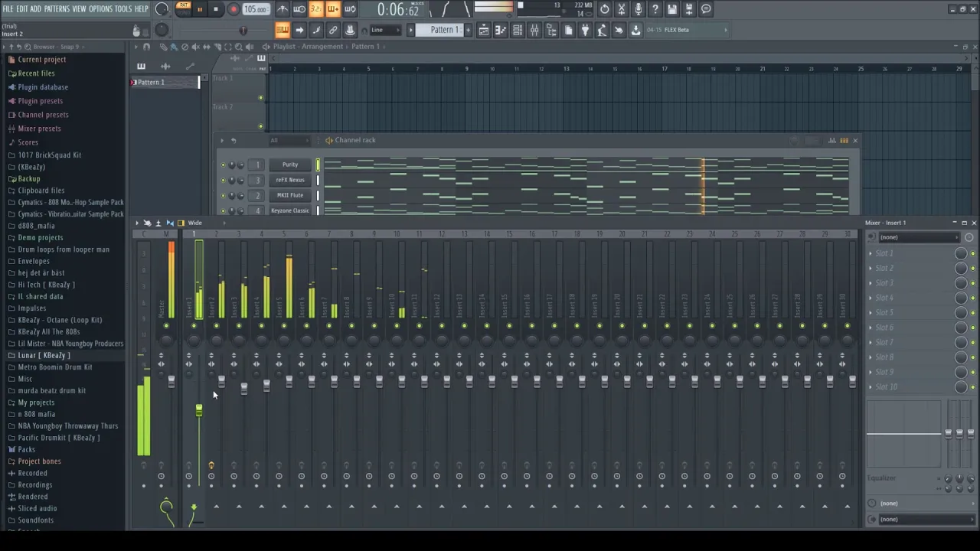Click the render export save icon
The image size is (980, 551).
(689, 9)
